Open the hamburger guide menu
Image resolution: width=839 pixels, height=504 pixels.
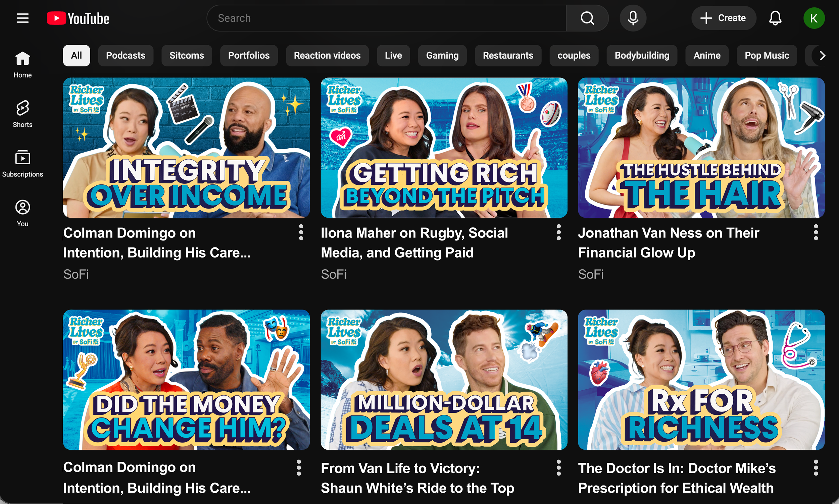coord(23,18)
